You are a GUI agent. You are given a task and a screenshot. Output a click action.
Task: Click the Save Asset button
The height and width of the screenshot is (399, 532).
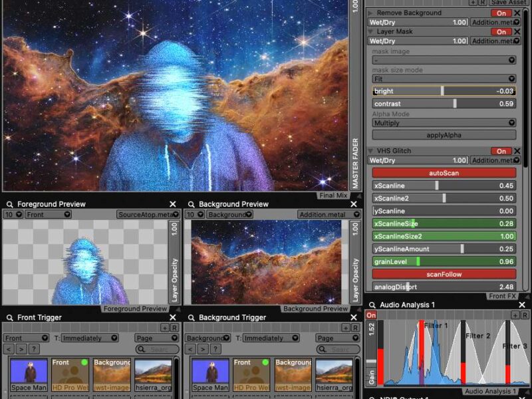click(x=508, y=3)
